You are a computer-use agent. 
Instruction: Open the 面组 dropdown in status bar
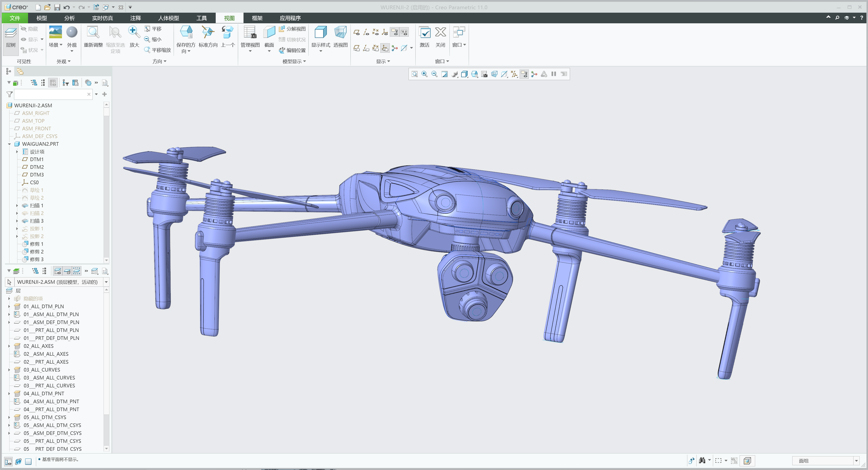pos(856,460)
